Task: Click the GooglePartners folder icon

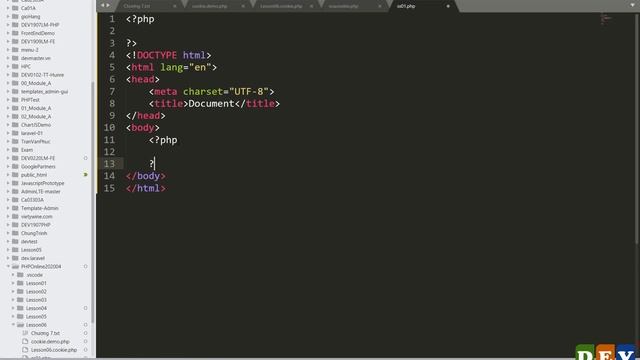Action: 15,167
